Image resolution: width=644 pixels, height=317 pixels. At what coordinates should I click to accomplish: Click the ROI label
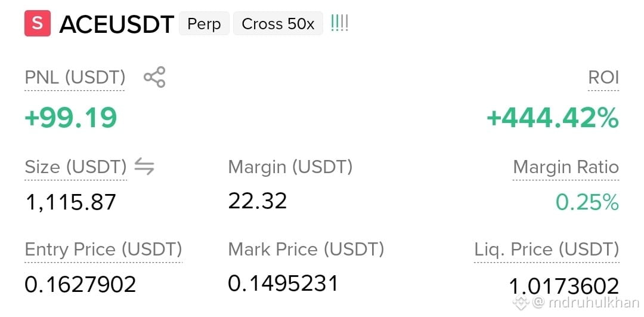point(603,77)
